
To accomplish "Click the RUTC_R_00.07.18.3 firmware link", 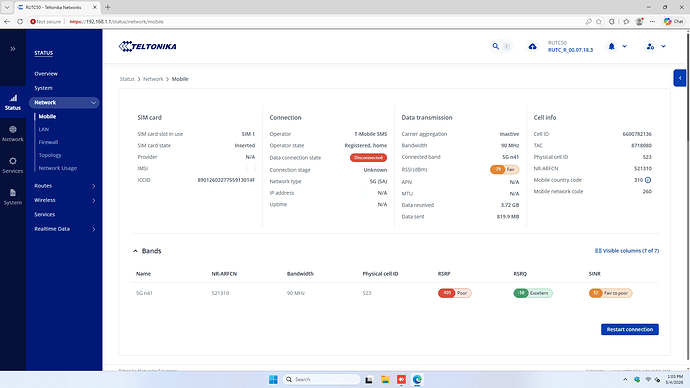I will pos(570,50).
